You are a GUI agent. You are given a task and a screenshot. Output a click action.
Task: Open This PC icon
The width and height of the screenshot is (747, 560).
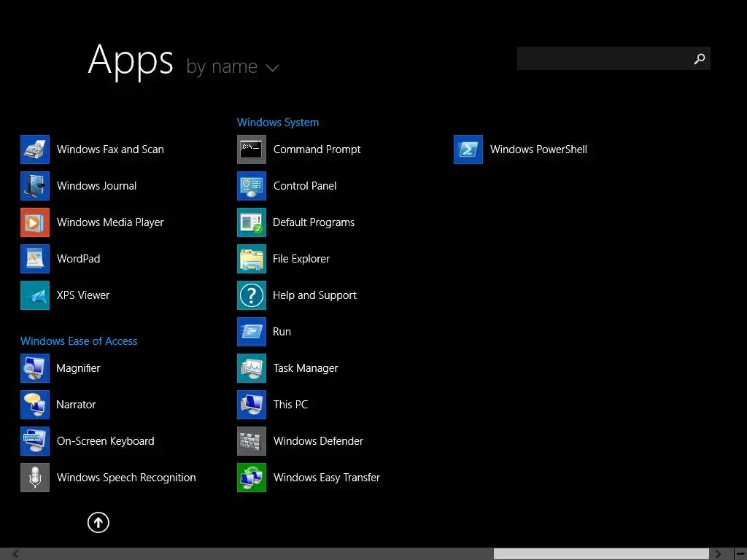click(252, 405)
